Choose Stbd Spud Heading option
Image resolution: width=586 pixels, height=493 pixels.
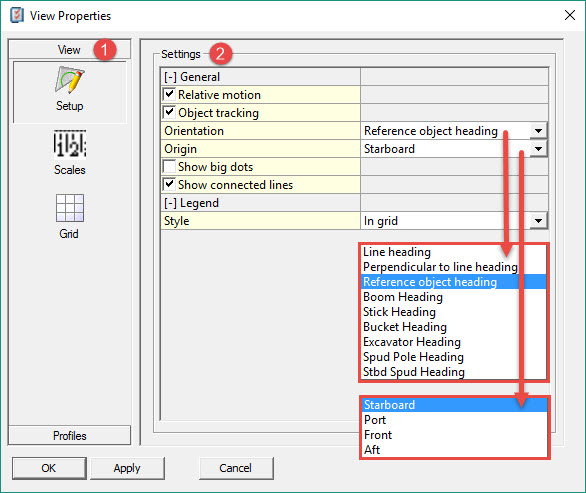pyautogui.click(x=453, y=372)
